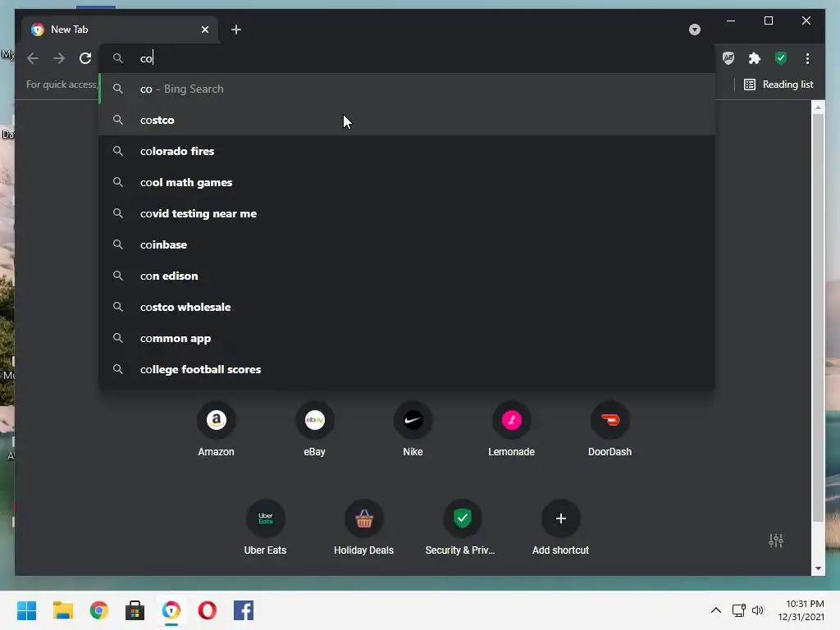Select the New Tab tab
The width and height of the screenshot is (840, 630).
pos(120,30)
